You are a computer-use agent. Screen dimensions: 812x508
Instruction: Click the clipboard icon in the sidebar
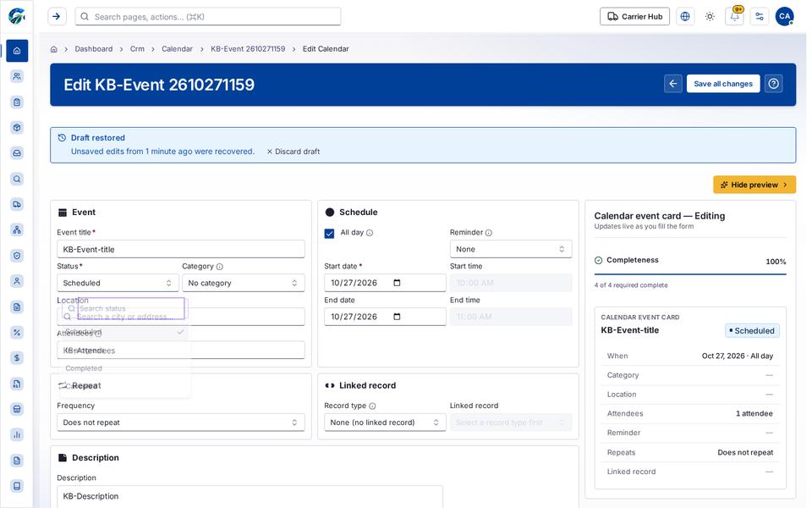17,102
